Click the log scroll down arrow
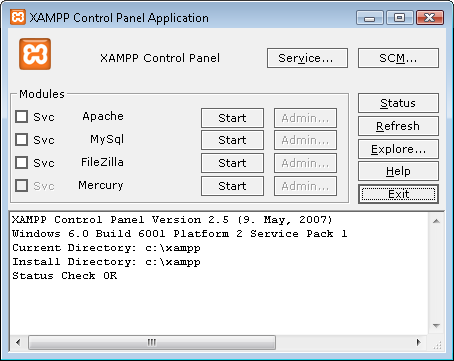 click(436, 326)
